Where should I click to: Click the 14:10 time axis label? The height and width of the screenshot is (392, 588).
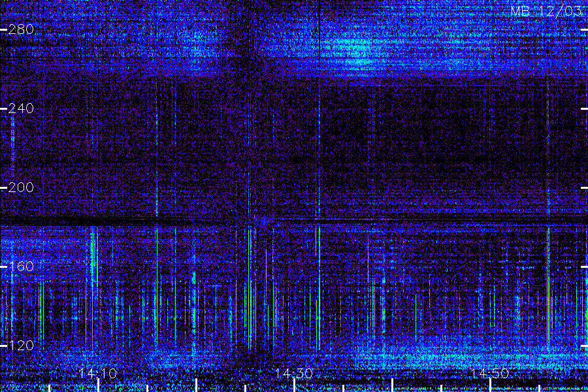(98, 373)
